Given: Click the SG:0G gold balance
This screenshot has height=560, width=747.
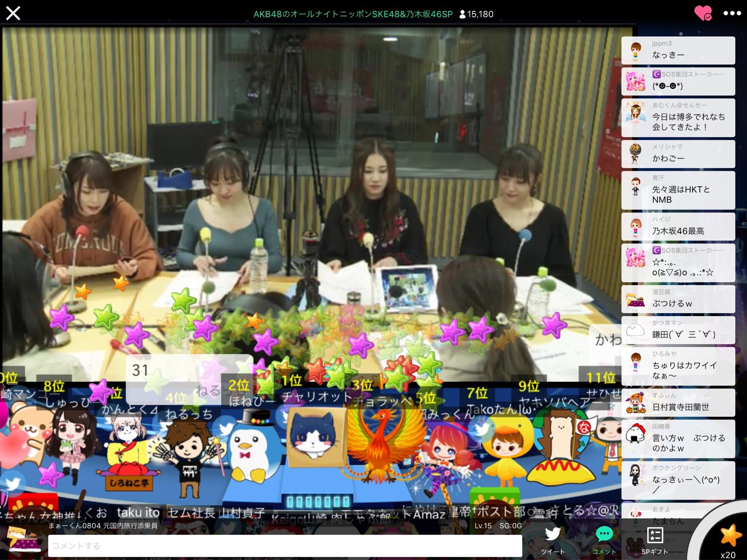Looking at the screenshot, I should (x=510, y=526).
